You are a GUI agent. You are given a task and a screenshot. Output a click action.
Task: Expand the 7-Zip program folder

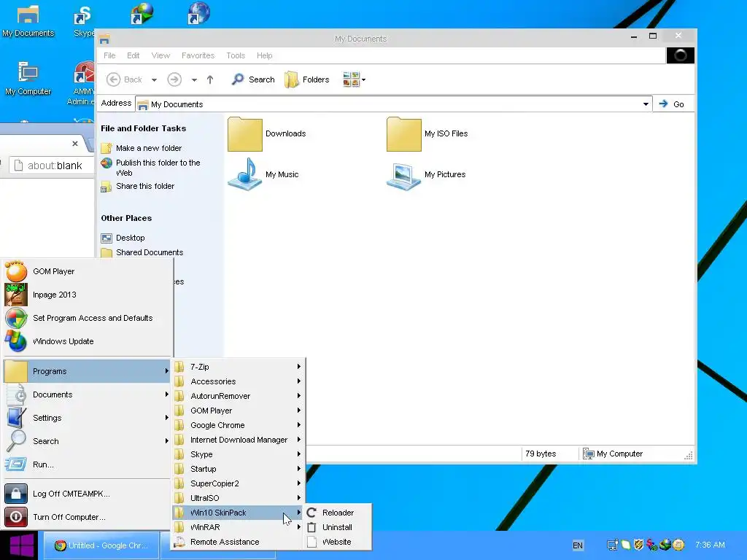(x=238, y=367)
